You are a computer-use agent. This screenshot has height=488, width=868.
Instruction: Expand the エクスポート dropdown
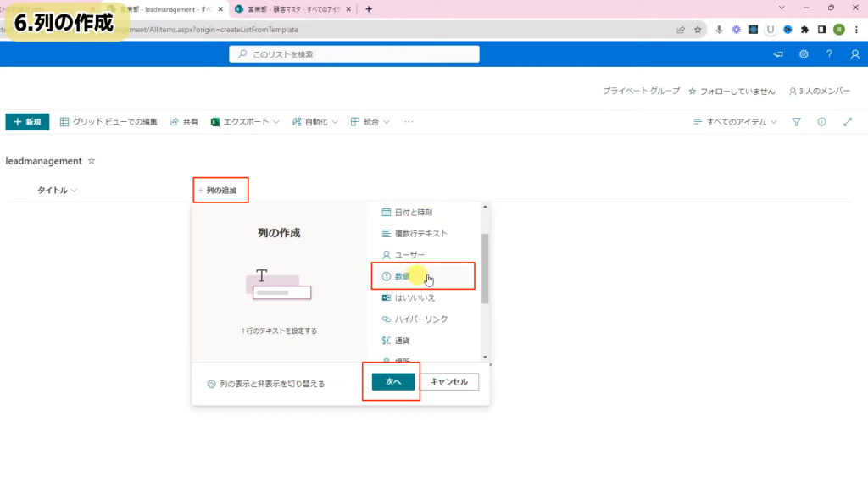pyautogui.click(x=245, y=122)
